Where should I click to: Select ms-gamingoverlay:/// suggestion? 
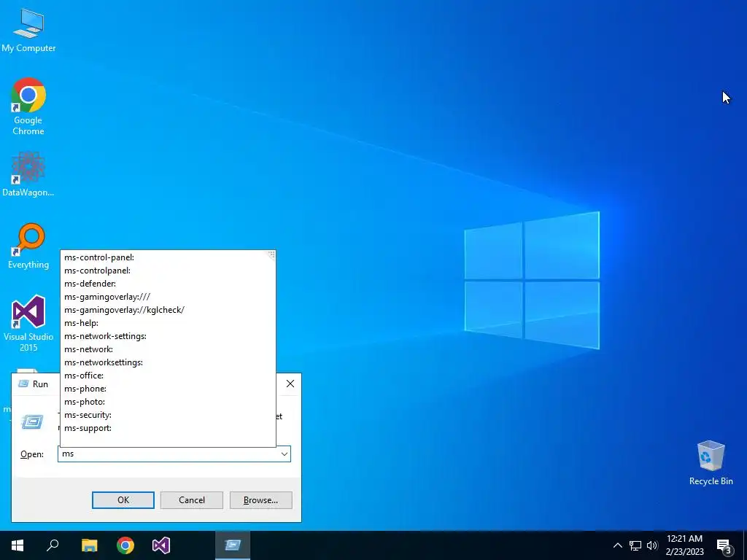click(x=169, y=297)
